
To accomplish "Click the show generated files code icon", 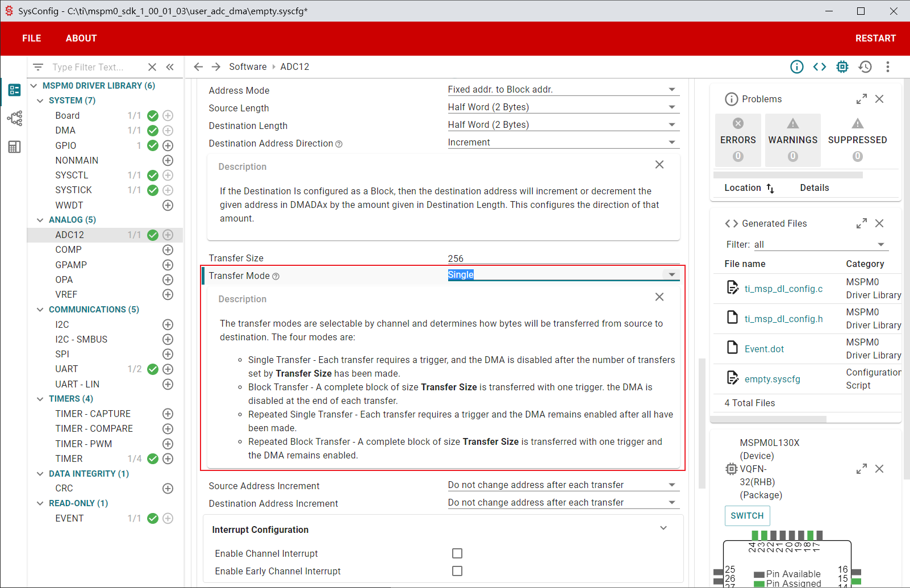I will [819, 67].
